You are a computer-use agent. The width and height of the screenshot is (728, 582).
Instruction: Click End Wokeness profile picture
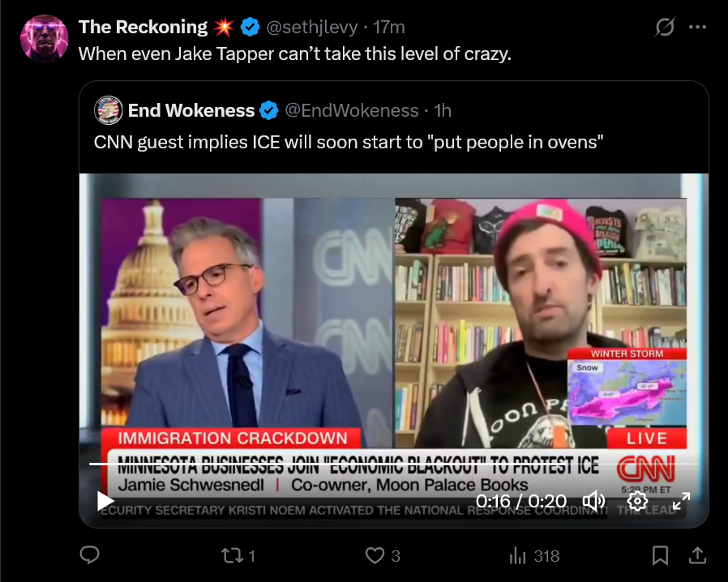tap(108, 110)
